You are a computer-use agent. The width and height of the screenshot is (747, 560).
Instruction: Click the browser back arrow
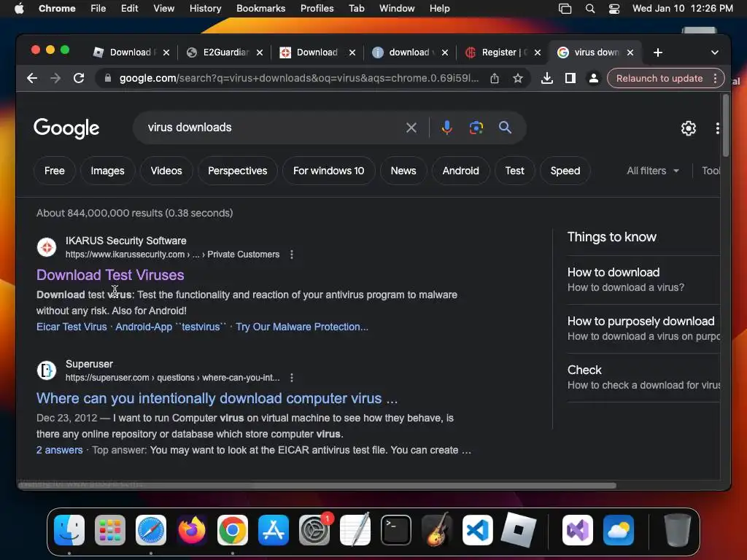pos(32,78)
